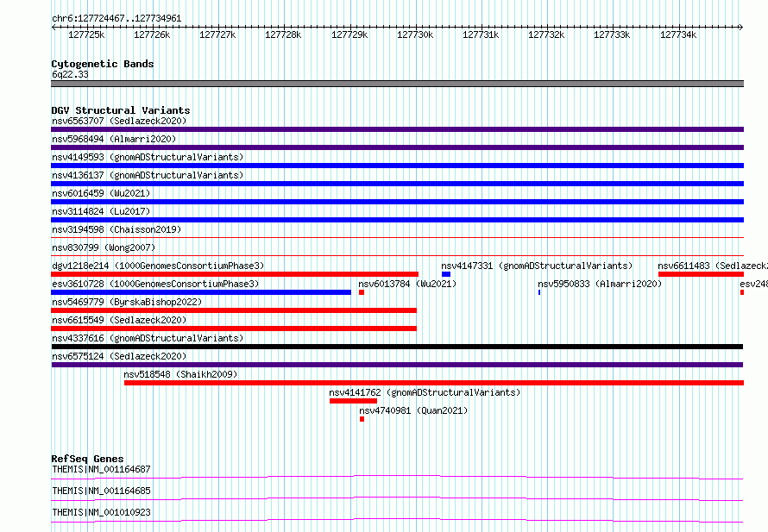768x532 pixels.
Task: Click the THEMIS|NM_001164687 gene label
Action: 101,469
